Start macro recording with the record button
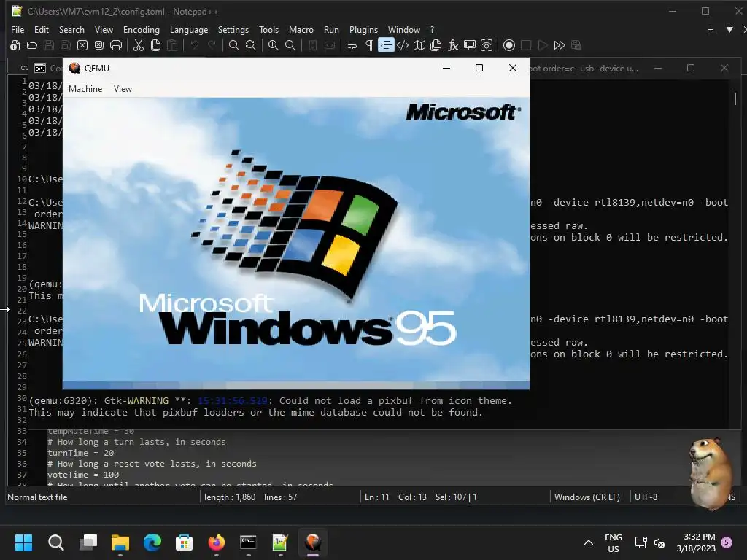Screen dimensions: 747x560 click(508, 45)
